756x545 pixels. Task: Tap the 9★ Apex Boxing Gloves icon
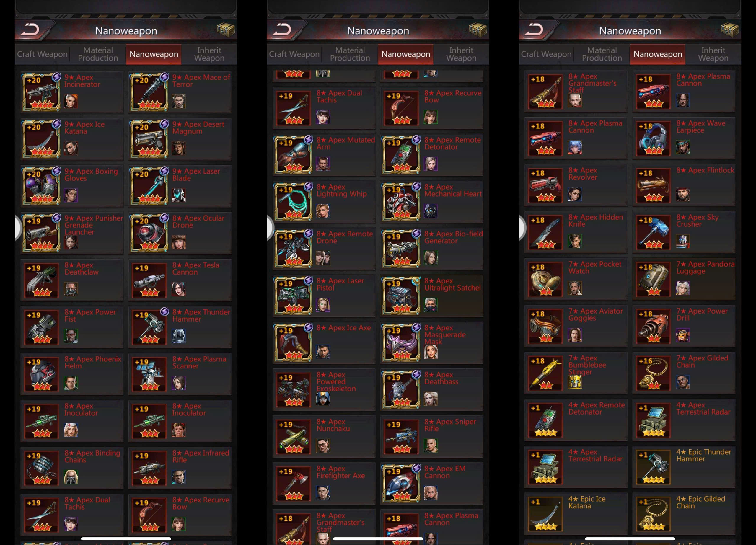pos(41,186)
